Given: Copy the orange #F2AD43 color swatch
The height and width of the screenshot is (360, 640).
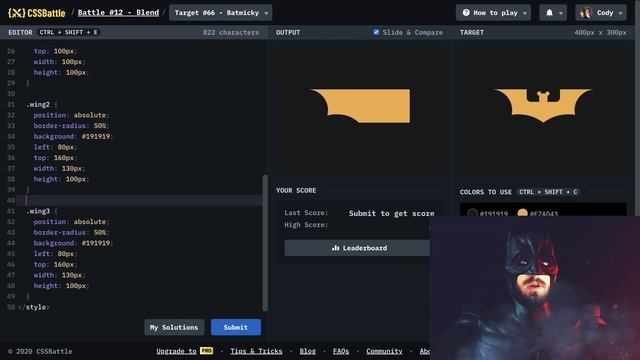Looking at the screenshot, I should click(x=522, y=213).
